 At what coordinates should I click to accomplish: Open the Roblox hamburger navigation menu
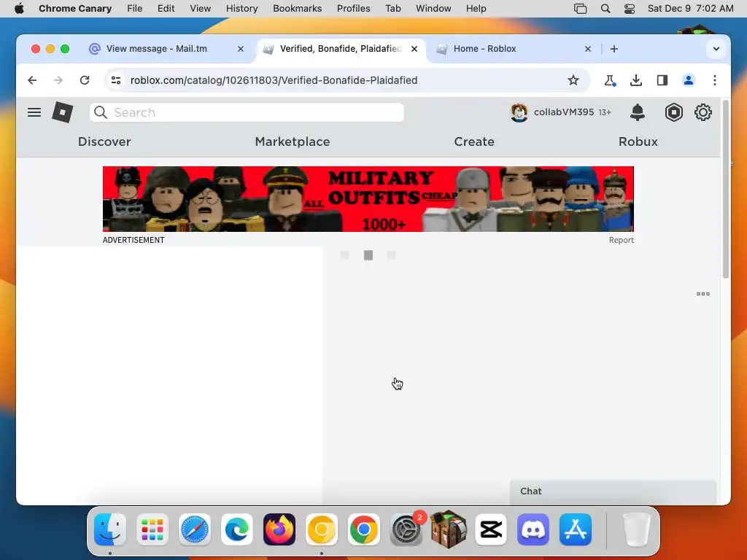(x=34, y=112)
